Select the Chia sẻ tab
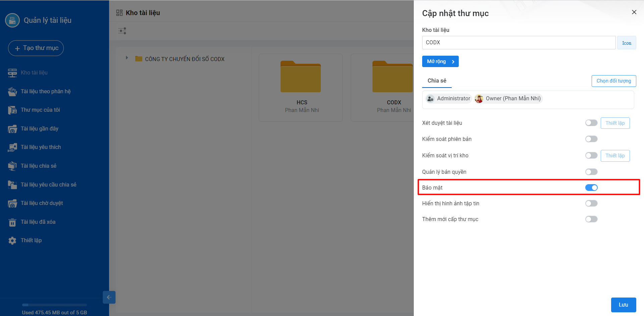 [437, 81]
